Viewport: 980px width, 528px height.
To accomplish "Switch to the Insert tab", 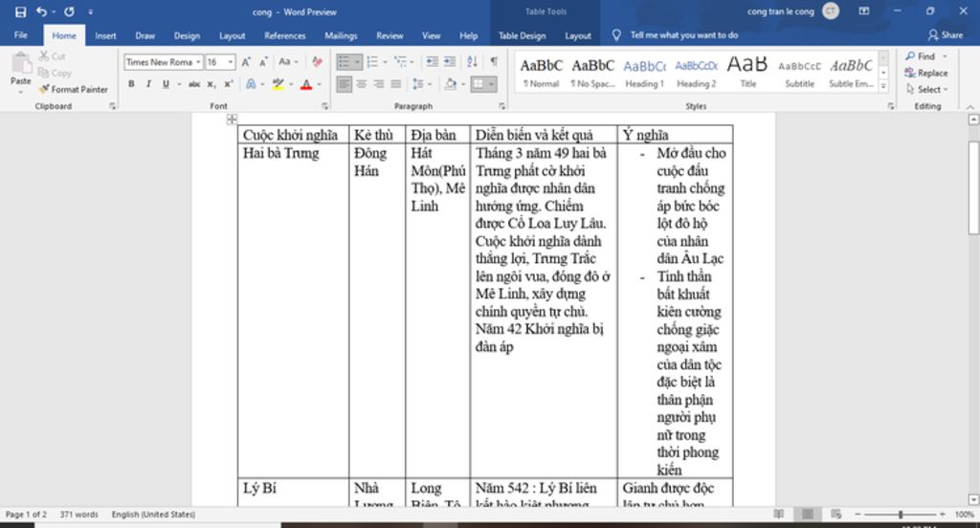I will pyautogui.click(x=105, y=35).
